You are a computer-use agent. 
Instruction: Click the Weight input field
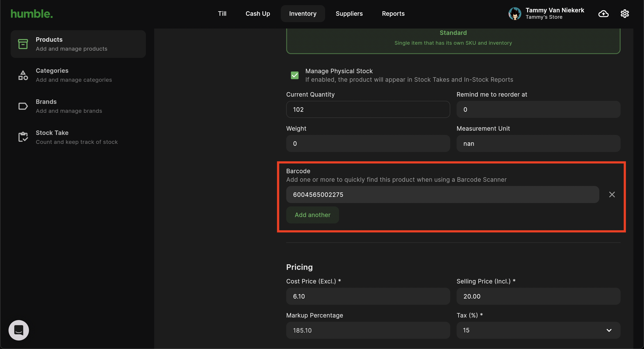(368, 143)
